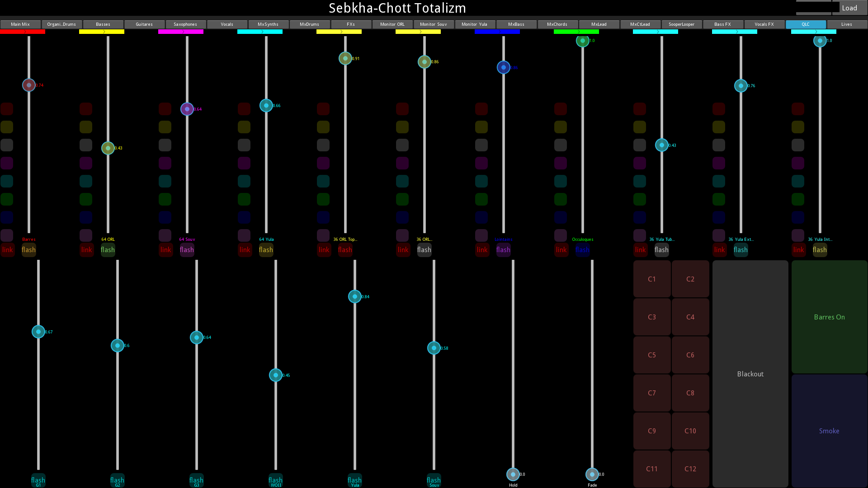The width and height of the screenshot is (868, 488).
Task: Click the flash button on Barres channel
Action: (28, 249)
